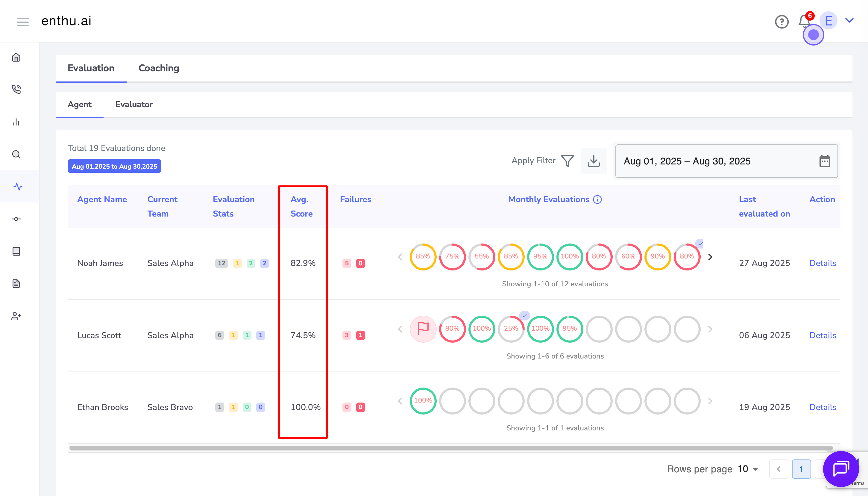Open the bar chart analytics sidebar icon

16,122
